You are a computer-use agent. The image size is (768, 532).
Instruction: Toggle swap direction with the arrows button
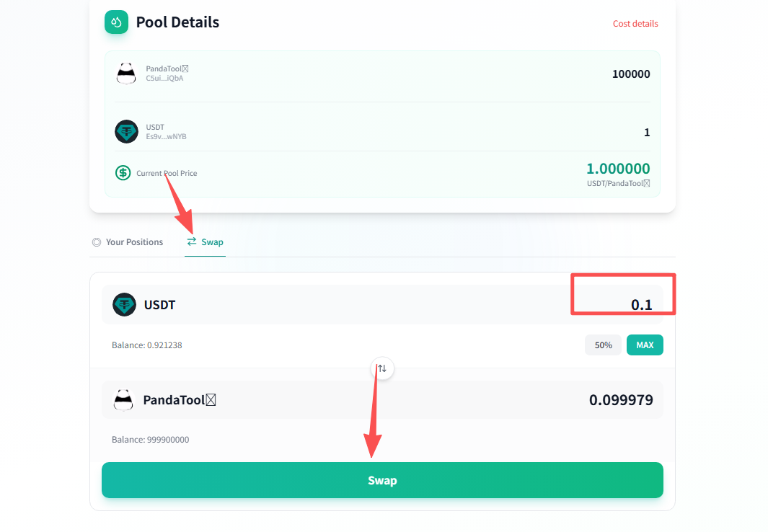(x=382, y=368)
